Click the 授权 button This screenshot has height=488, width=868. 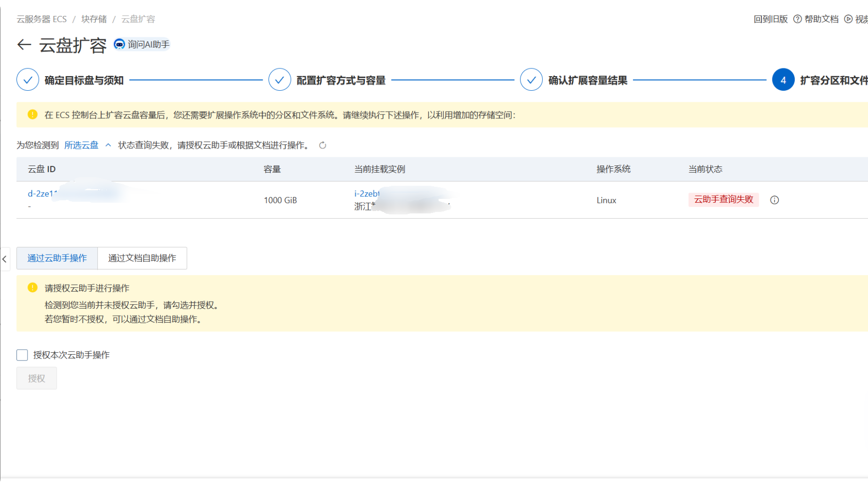36,378
